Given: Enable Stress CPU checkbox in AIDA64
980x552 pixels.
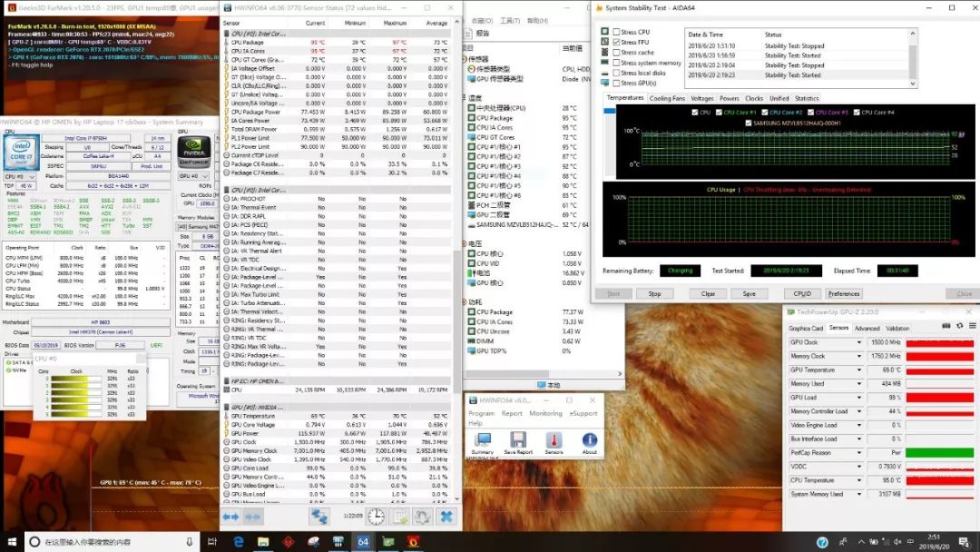Looking at the screenshot, I should [x=616, y=32].
